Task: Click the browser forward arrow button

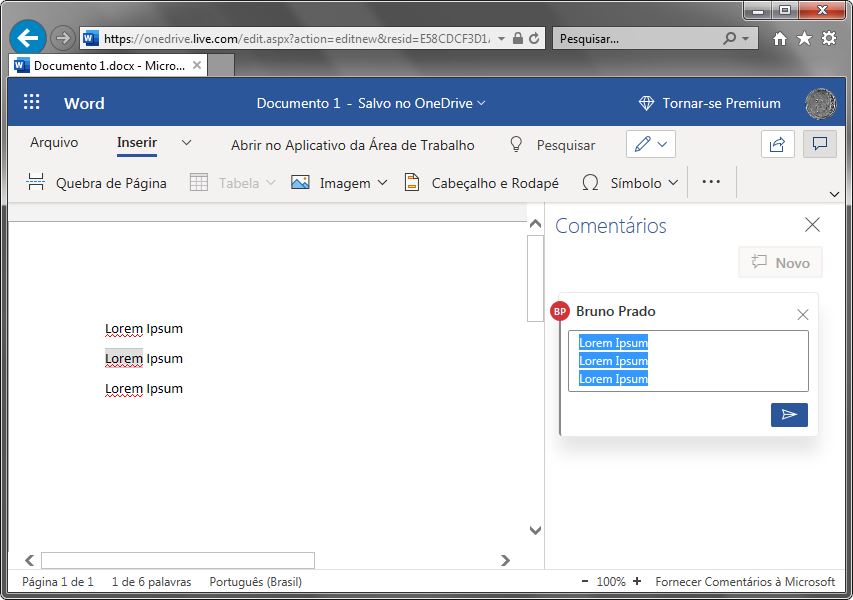Action: 63,38
